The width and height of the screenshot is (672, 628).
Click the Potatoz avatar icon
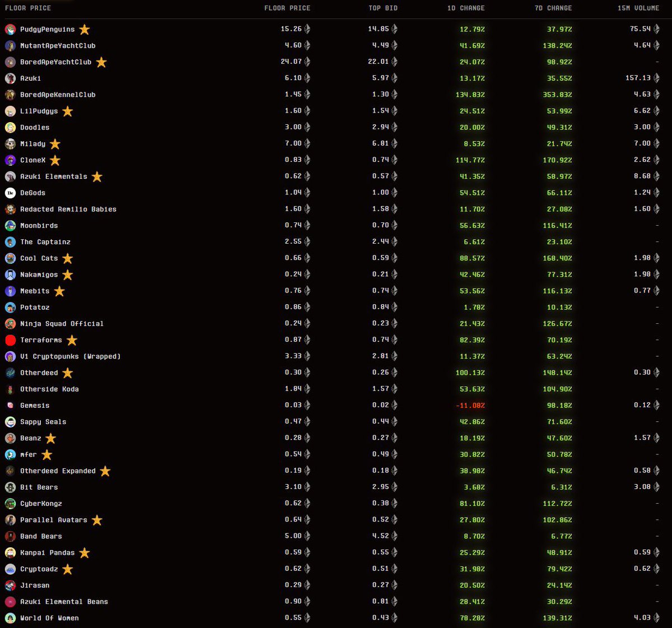[x=10, y=307]
